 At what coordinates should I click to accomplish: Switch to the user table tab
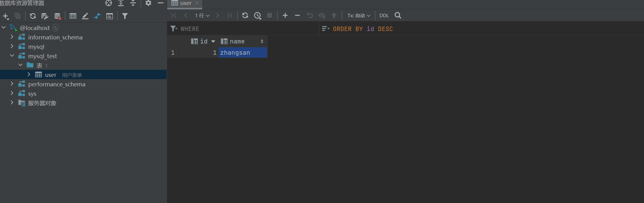(185, 3)
